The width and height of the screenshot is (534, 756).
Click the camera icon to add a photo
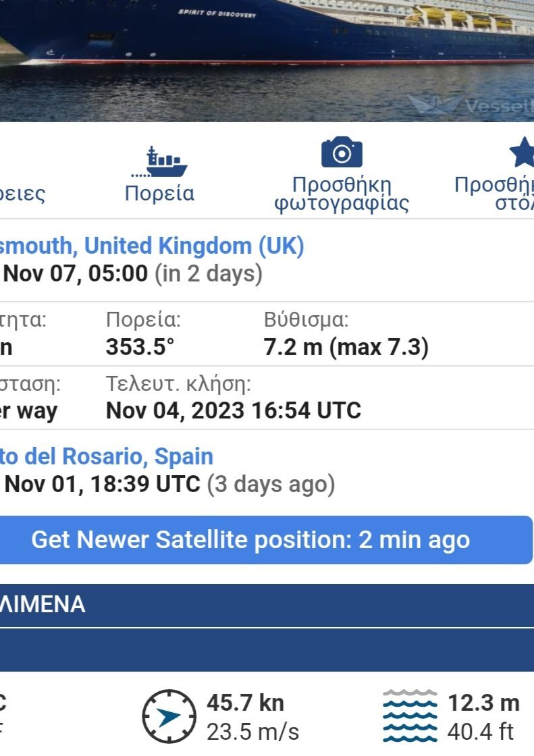(x=342, y=153)
